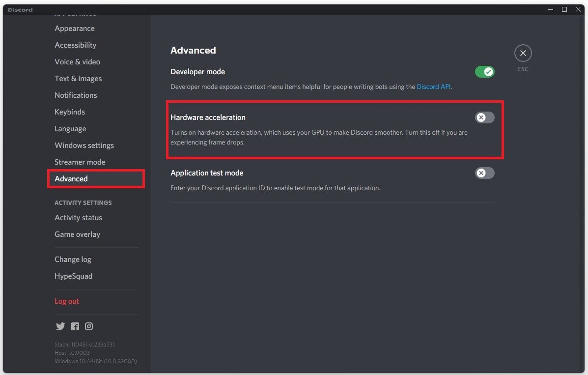
Task: Open Text & images settings
Action: click(78, 79)
